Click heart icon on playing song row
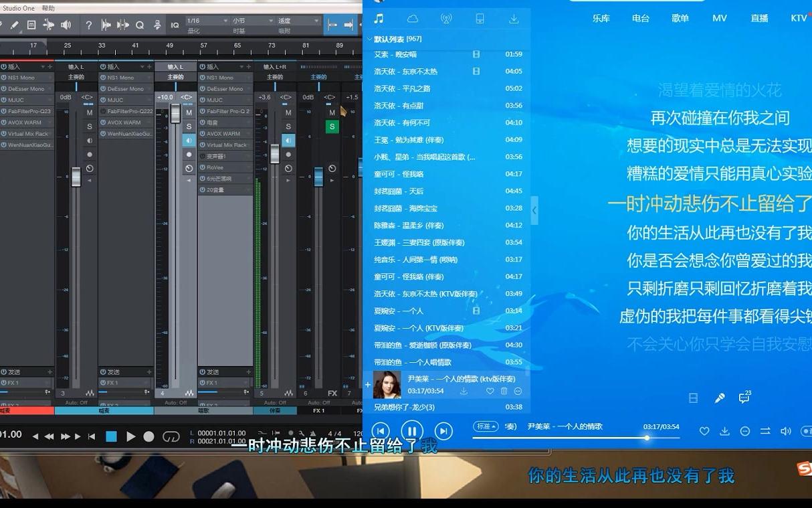812x508 pixels. point(490,391)
